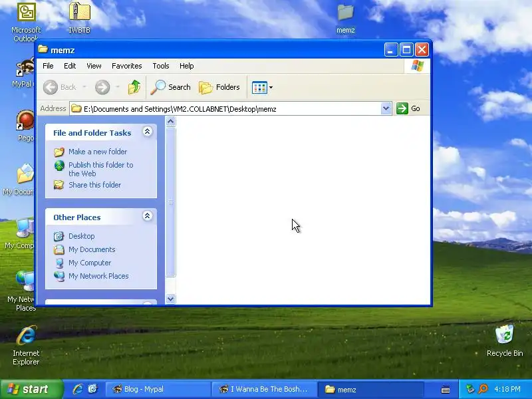Click into the Address bar path
This screenshot has height=399, width=532.
point(225,108)
